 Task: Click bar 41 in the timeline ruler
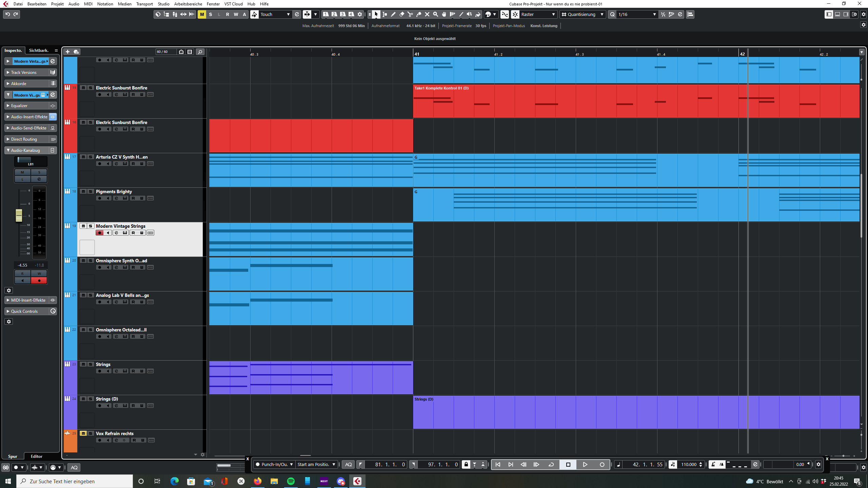[417, 54]
